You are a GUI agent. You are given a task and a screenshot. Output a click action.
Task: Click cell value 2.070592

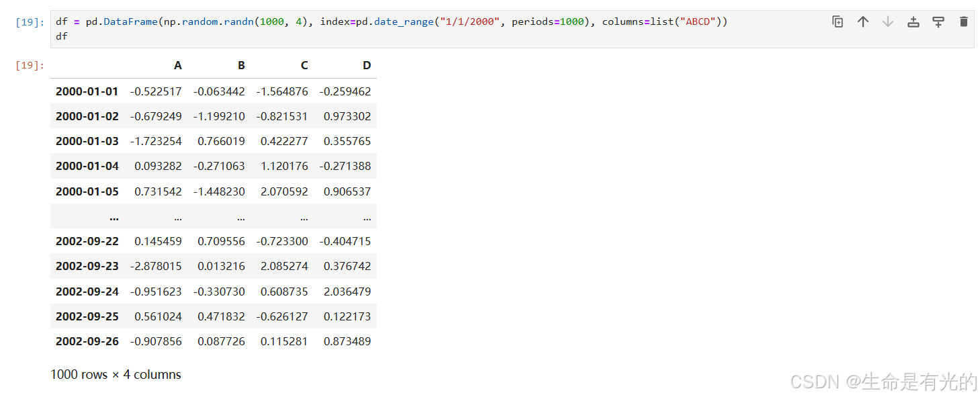tap(284, 191)
